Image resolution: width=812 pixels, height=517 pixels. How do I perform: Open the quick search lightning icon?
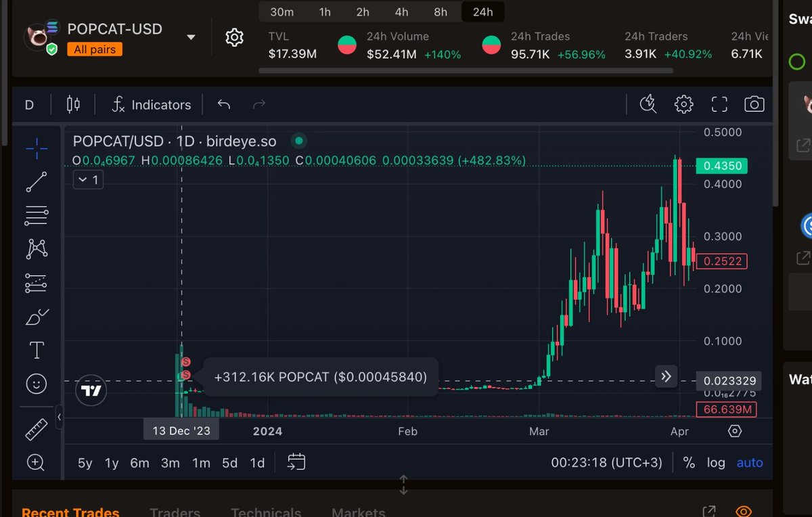coord(648,104)
